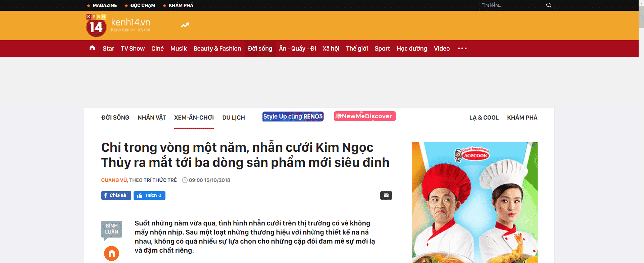Click the search magnifier icon
The image size is (644, 263).
(549, 5)
